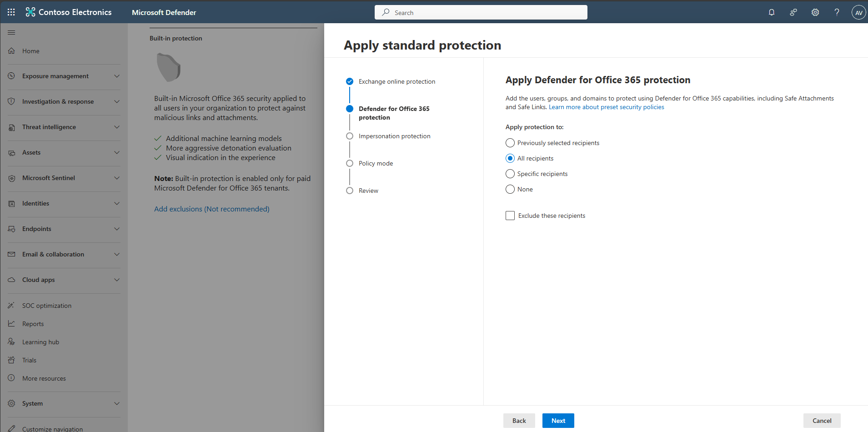
Task: Click the Home house icon
Action: [x=11, y=50]
